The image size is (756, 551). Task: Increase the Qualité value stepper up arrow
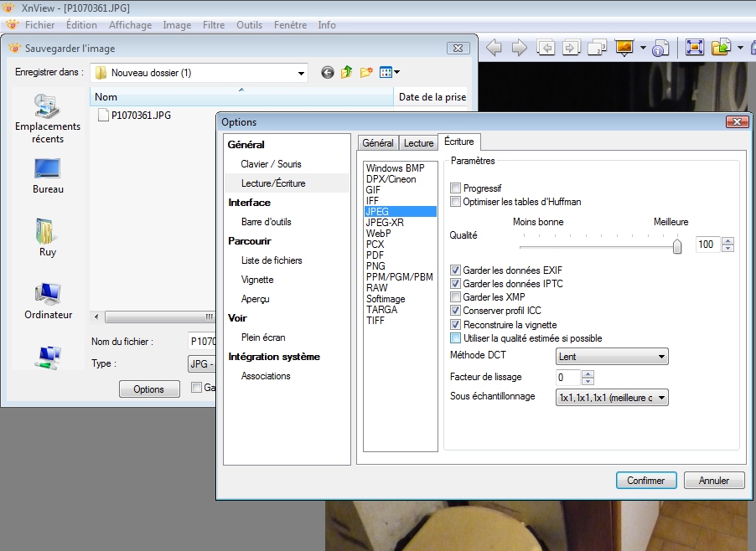pyautogui.click(x=728, y=240)
